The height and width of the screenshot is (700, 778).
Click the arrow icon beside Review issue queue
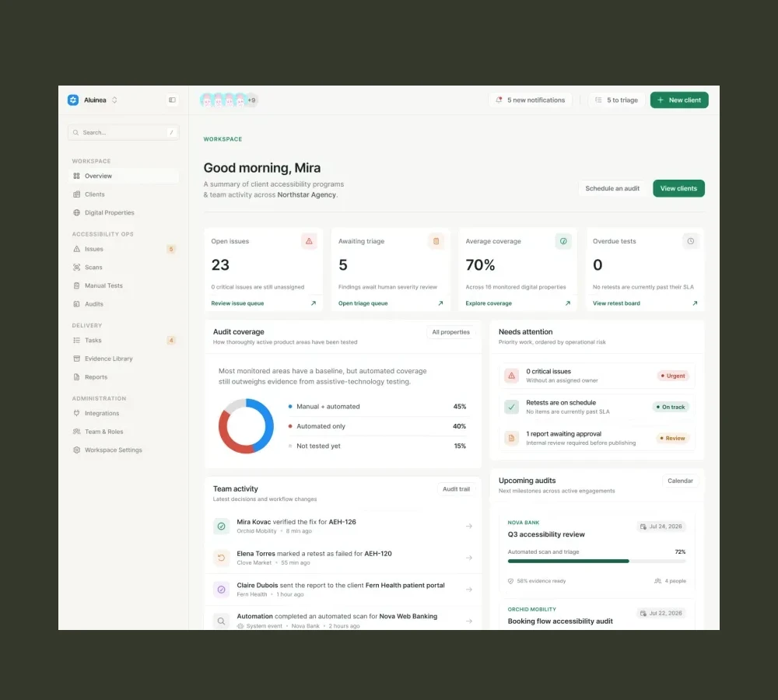pos(313,303)
